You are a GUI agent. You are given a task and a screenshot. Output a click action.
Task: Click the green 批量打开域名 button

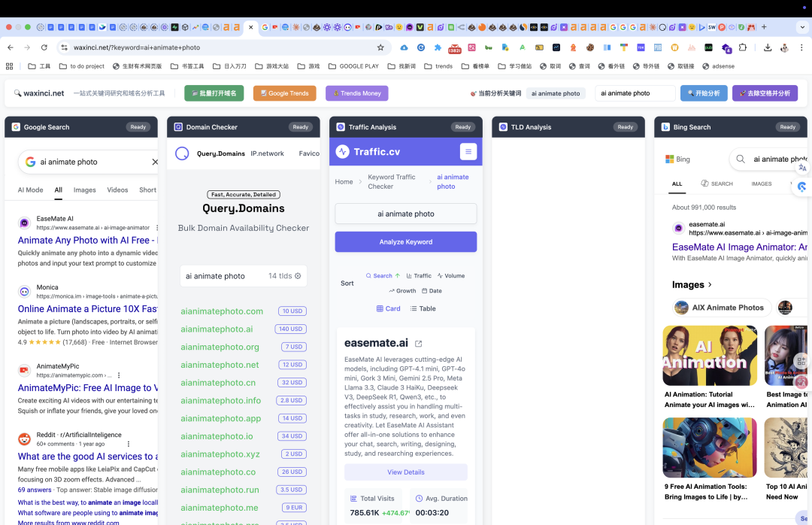pos(214,93)
